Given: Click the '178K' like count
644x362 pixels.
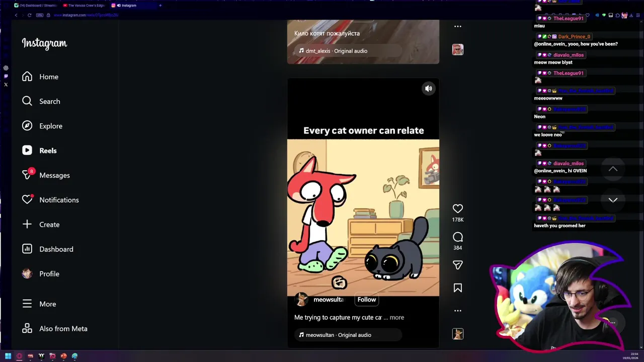Looking at the screenshot, I should (x=458, y=220).
